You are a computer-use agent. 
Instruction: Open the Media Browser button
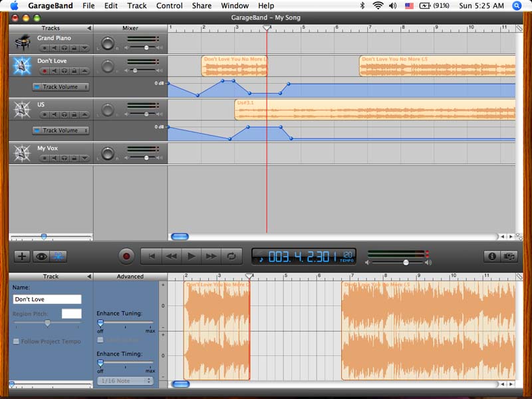click(509, 256)
